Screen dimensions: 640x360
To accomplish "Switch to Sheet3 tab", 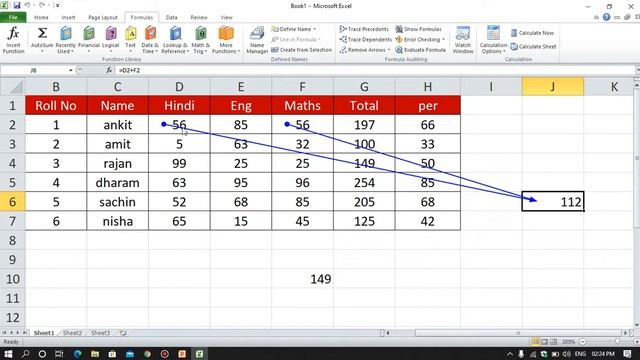I will tap(100, 333).
